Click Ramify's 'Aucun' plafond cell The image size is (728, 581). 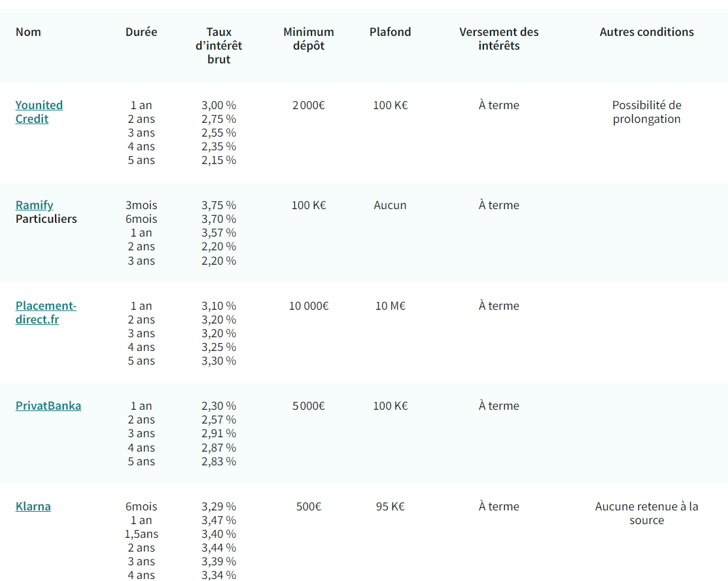tap(390, 205)
